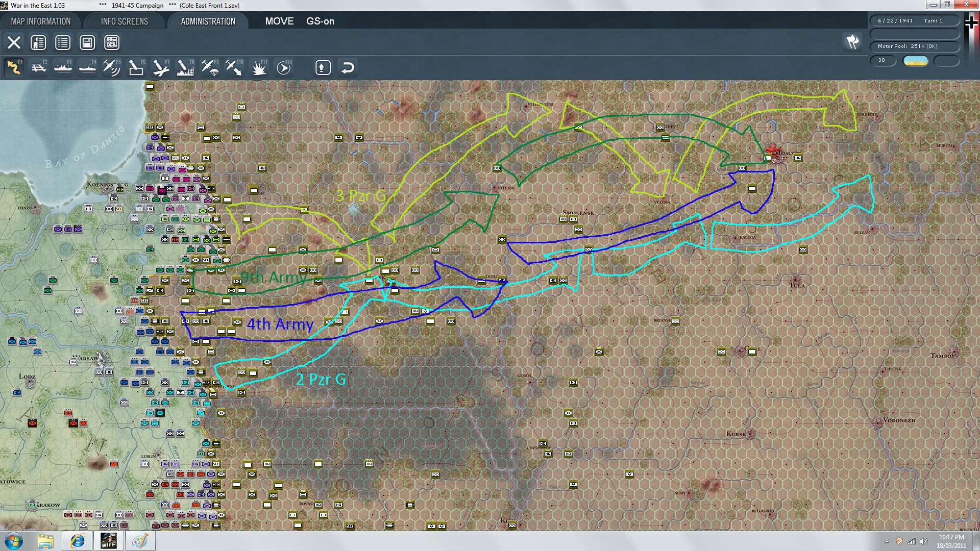
Task: Click the Moscow city on map
Action: (x=776, y=153)
